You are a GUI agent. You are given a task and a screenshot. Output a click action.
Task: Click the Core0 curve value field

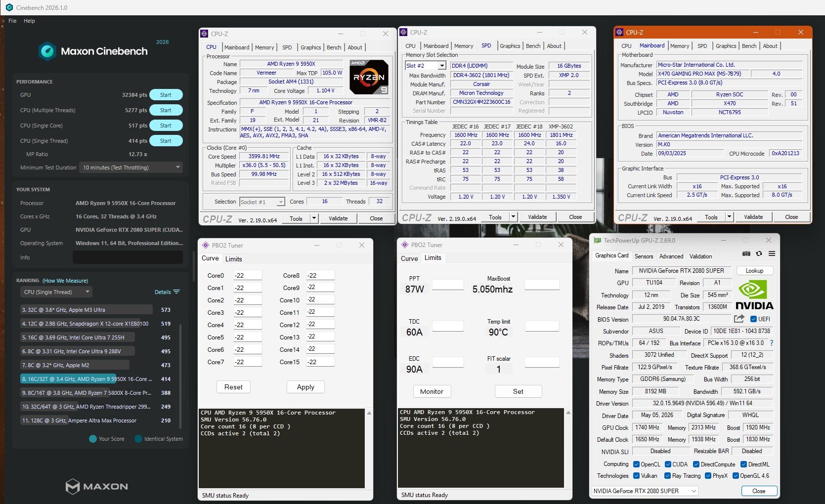click(247, 276)
